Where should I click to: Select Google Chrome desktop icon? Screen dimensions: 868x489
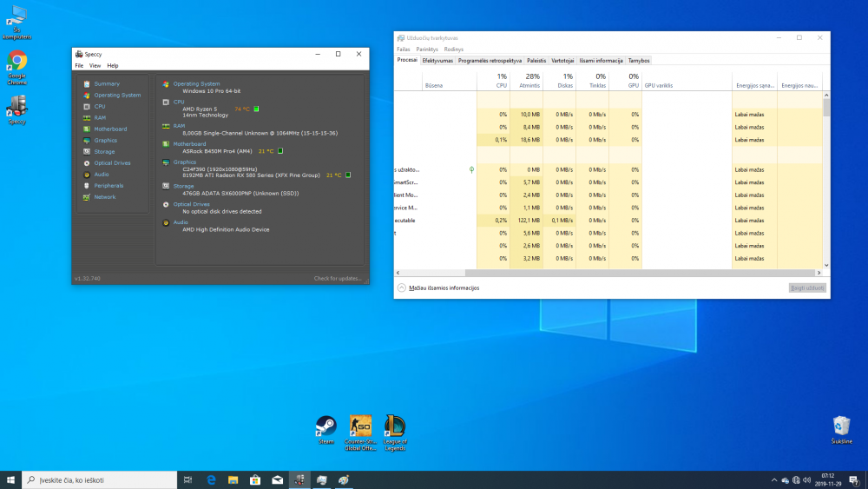click(17, 68)
